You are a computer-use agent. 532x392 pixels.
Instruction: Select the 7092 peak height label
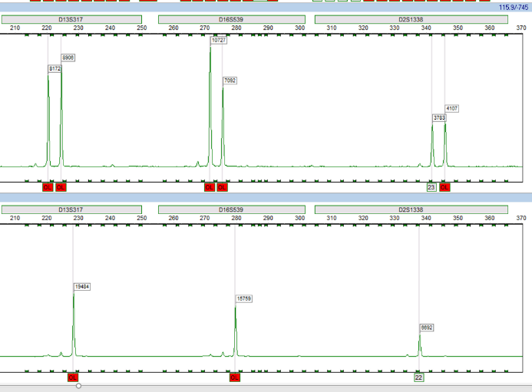[x=230, y=81]
